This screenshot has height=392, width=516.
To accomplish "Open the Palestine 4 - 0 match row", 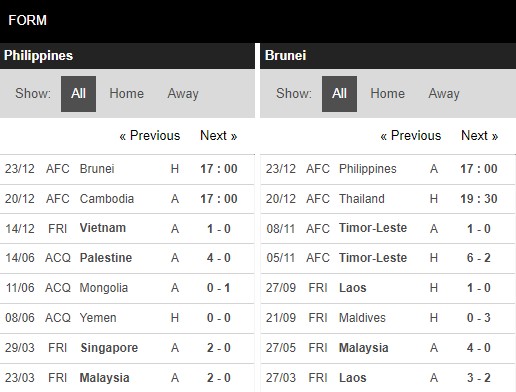I will click(127, 258).
